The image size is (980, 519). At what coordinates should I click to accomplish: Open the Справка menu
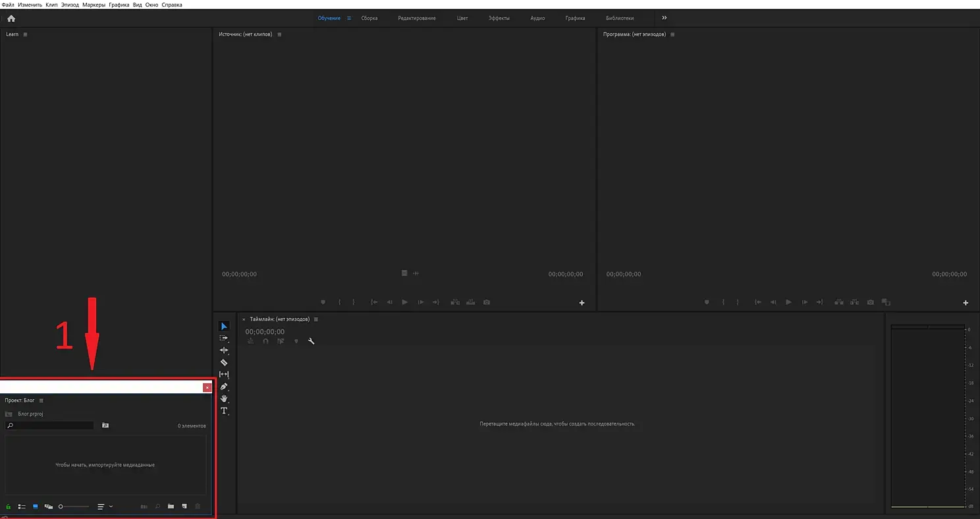172,5
